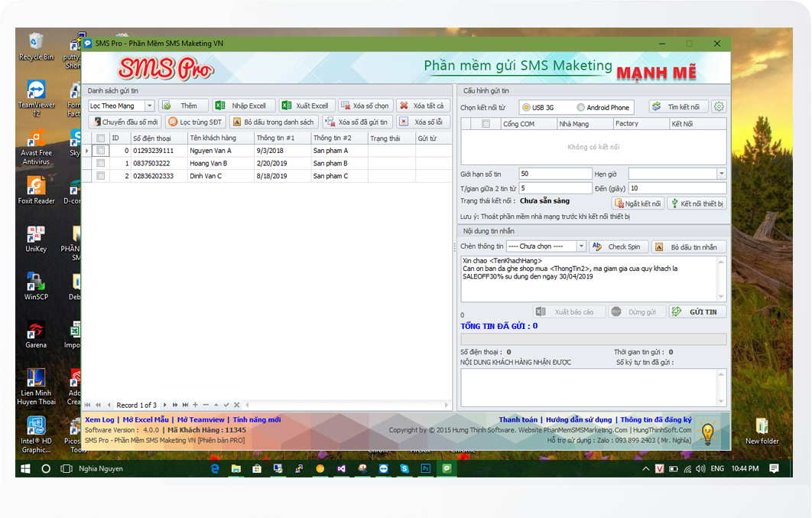
Task: Click Nhập Excell import button
Action: pos(243,106)
